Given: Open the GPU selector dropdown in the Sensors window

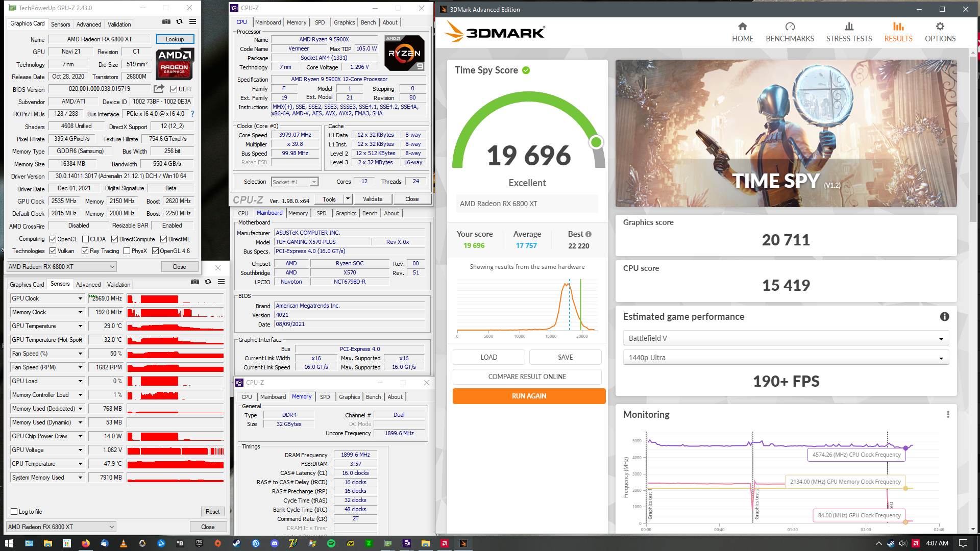Looking at the screenshot, I should click(61, 527).
